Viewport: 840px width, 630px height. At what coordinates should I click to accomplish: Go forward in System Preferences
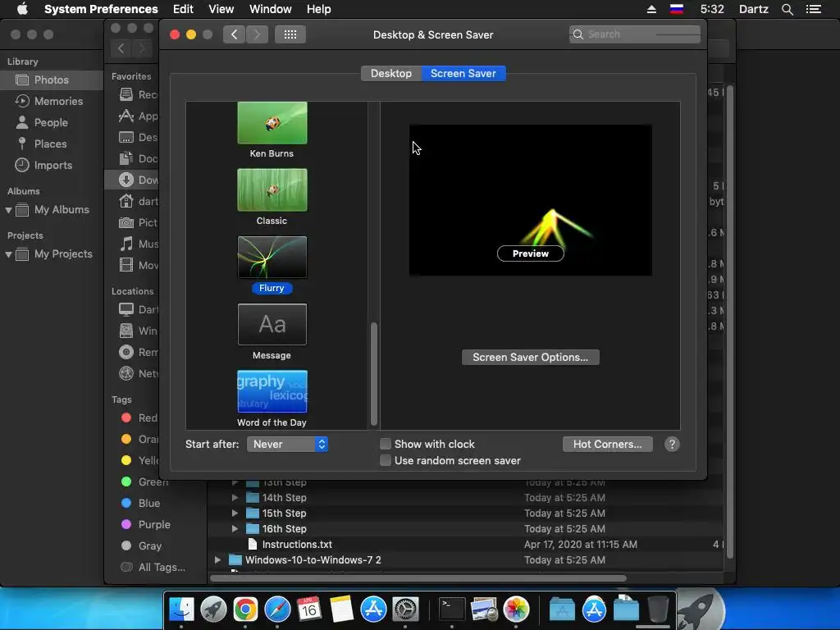click(257, 34)
